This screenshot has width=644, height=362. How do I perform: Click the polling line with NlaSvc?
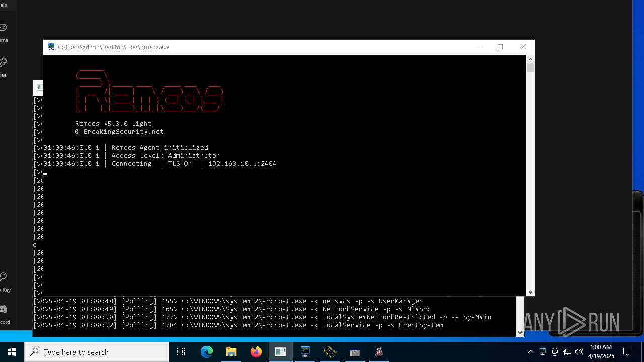[x=232, y=309]
